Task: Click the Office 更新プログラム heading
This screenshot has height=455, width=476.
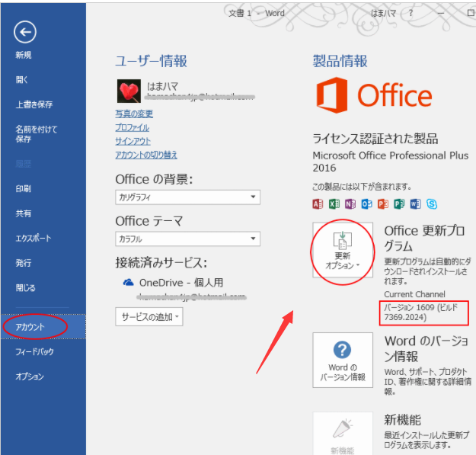Action: (424, 239)
